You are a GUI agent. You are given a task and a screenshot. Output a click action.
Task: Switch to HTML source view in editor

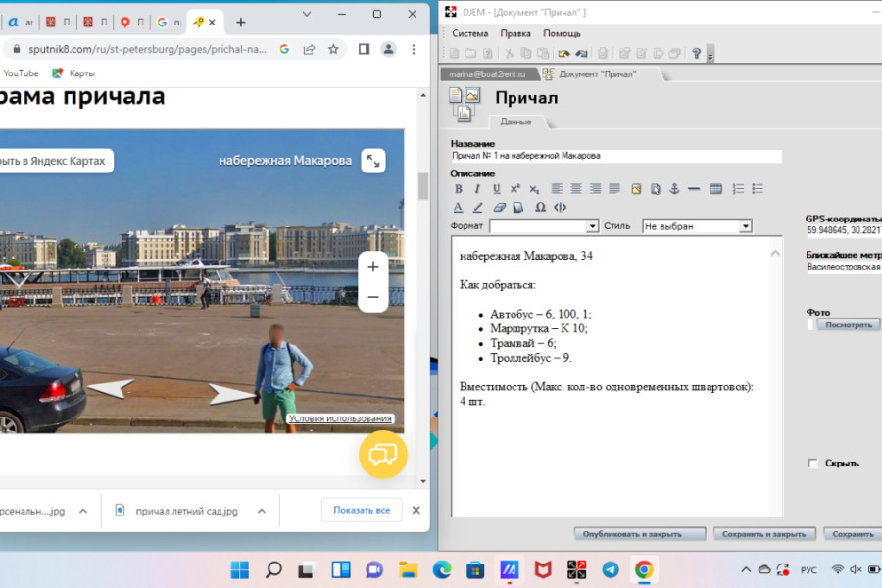(560, 208)
